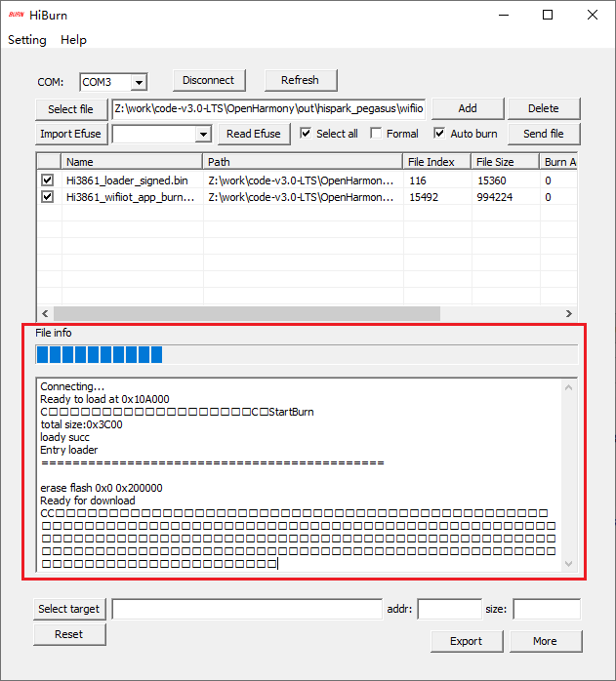Image resolution: width=616 pixels, height=681 pixels.
Task: Click the file list left scroll arrow
Action: pyautogui.click(x=45, y=313)
